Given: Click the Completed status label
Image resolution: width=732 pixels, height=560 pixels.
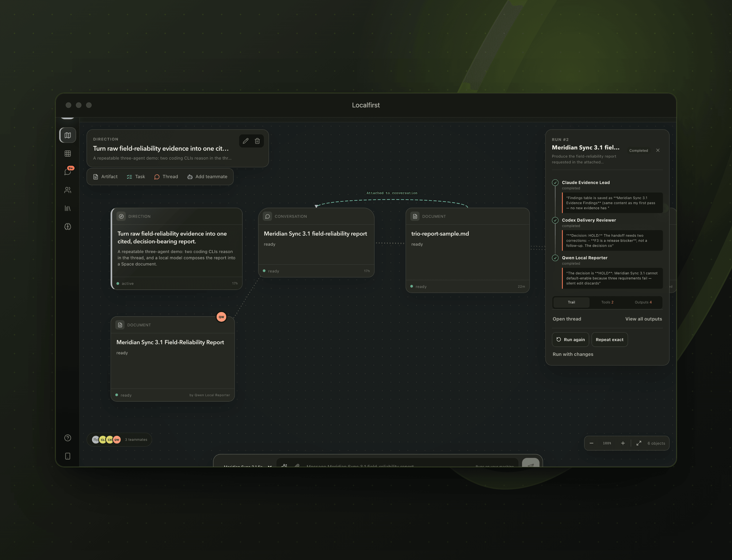Looking at the screenshot, I should point(639,151).
